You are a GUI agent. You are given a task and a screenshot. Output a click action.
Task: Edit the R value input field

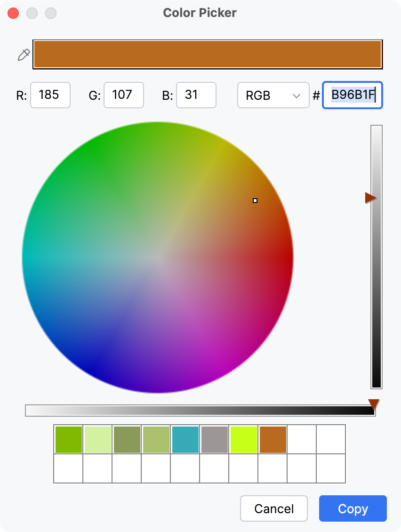tap(50, 95)
